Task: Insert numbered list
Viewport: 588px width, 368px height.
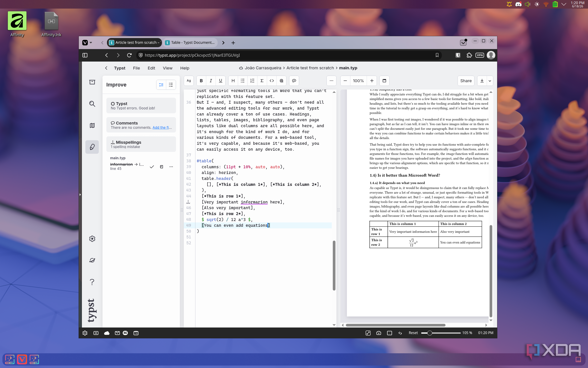Action: 252,81
